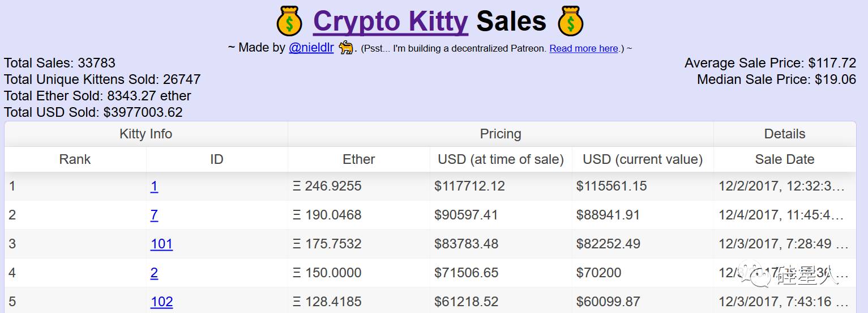Sort table by ID column header

216,159
